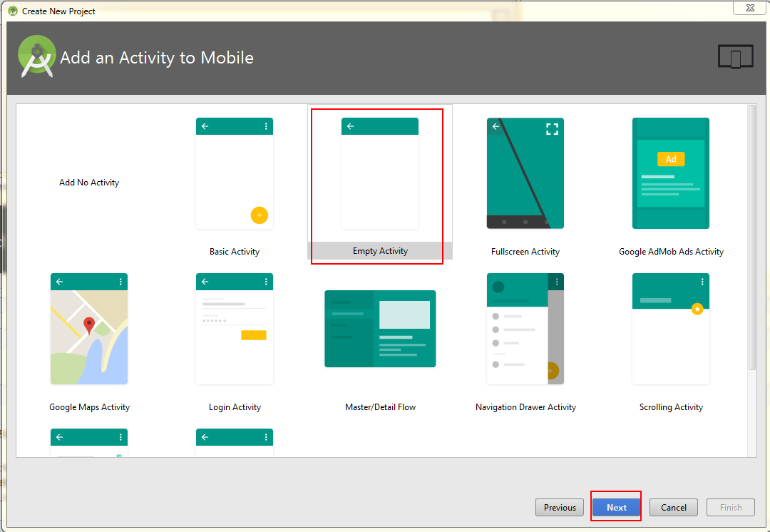Image resolution: width=770 pixels, height=532 pixels.
Task: Click the phone and tablet device icon
Action: pyautogui.click(x=735, y=56)
